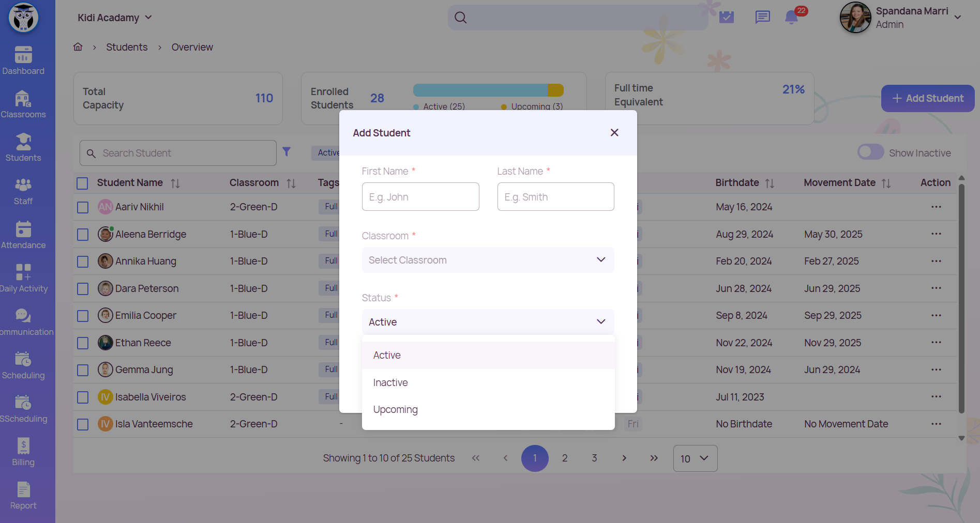
Task: Click Students in the breadcrumb
Action: (x=127, y=47)
